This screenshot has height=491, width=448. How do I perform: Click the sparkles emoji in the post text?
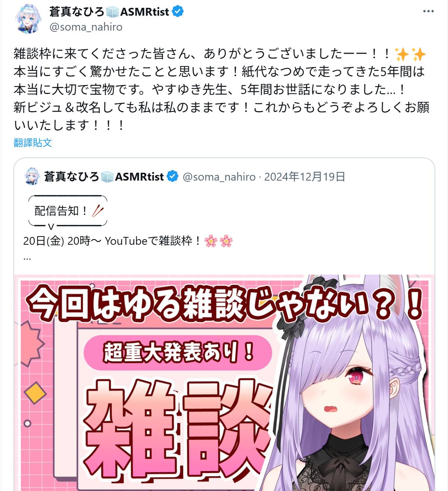pyautogui.click(x=410, y=54)
